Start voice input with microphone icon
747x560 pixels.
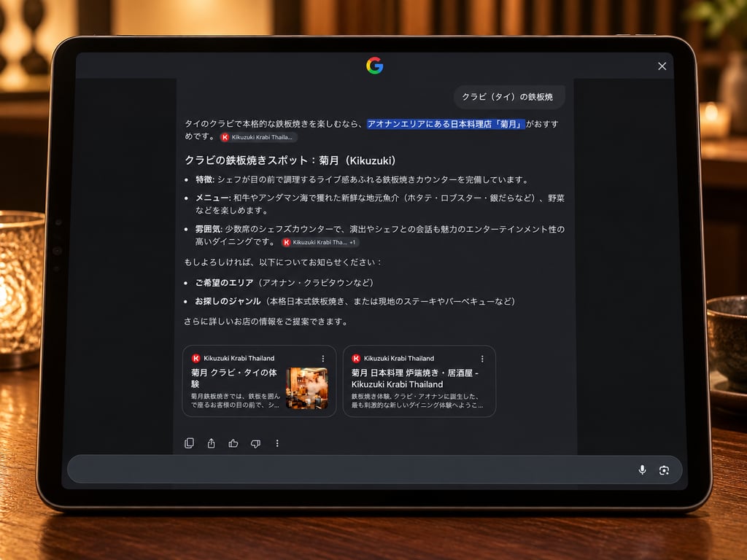point(642,470)
